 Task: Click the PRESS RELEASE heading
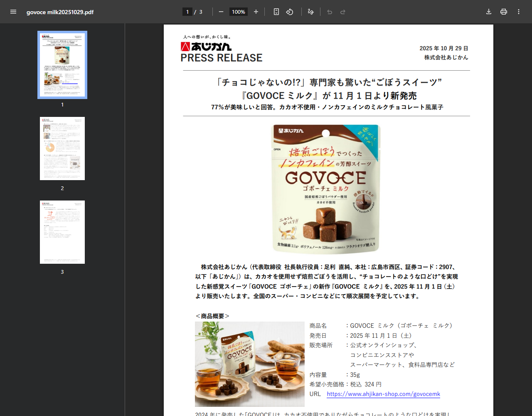(222, 58)
